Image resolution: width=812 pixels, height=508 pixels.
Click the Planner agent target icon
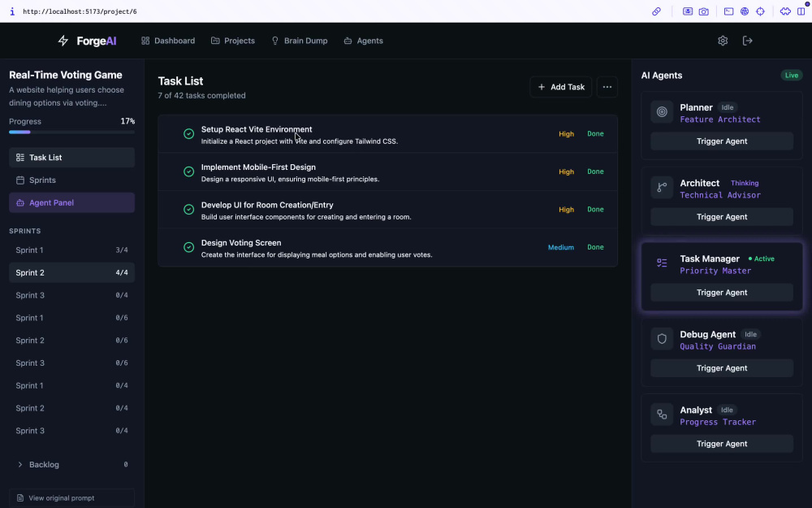tap(662, 111)
